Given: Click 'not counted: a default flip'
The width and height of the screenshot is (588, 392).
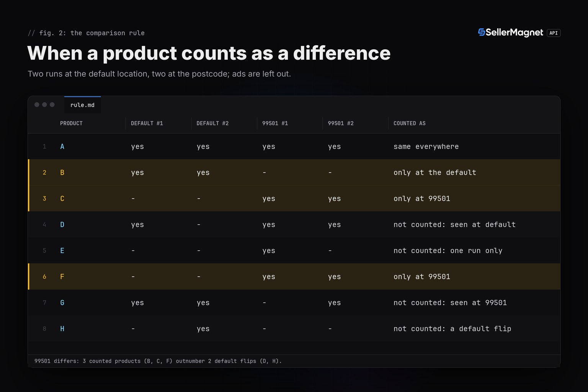Looking at the screenshot, I should (452, 329).
